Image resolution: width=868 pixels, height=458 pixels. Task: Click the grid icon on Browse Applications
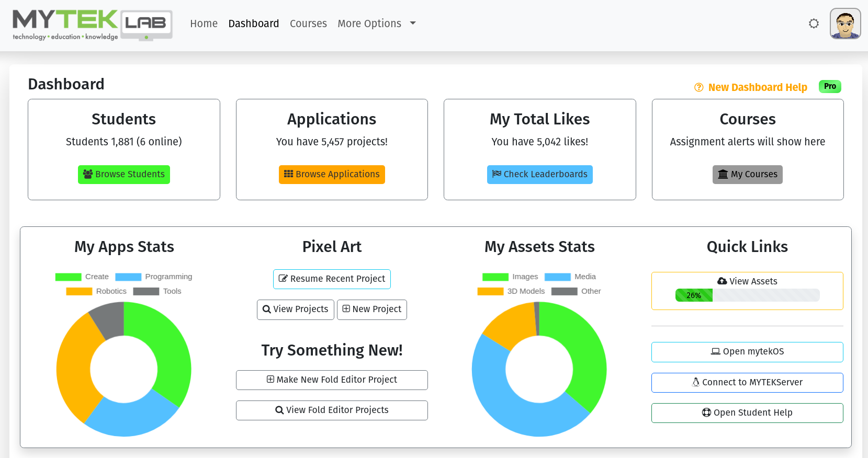pos(288,174)
